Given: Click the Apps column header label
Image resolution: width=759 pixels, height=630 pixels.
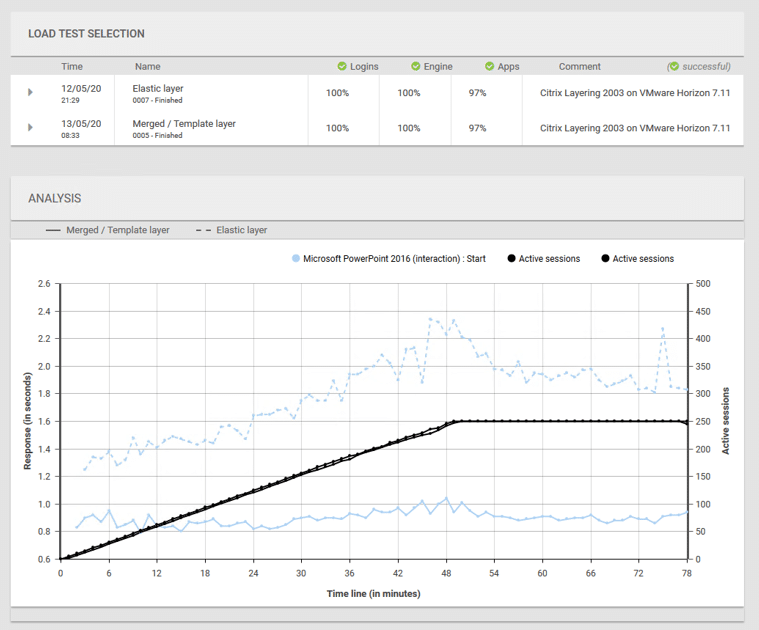Looking at the screenshot, I should click(508, 67).
